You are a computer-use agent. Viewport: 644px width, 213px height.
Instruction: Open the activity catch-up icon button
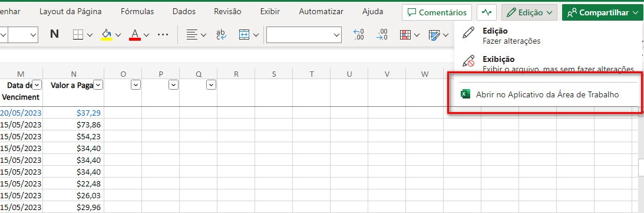[x=487, y=13]
